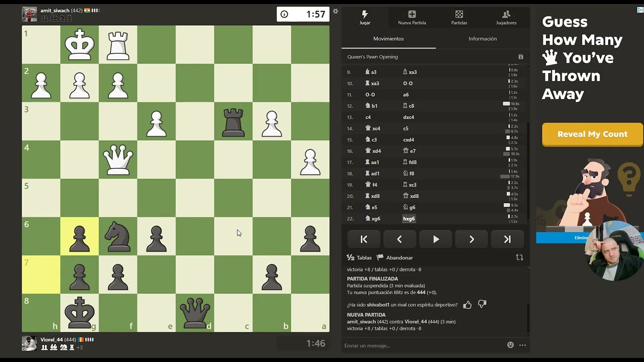Click the Viorel_44 username link
The image size is (644, 362).
click(52, 340)
